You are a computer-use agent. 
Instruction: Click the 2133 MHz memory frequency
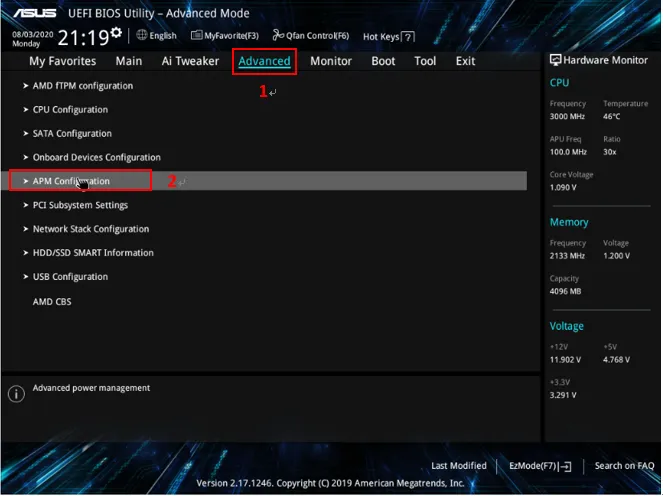(567, 256)
